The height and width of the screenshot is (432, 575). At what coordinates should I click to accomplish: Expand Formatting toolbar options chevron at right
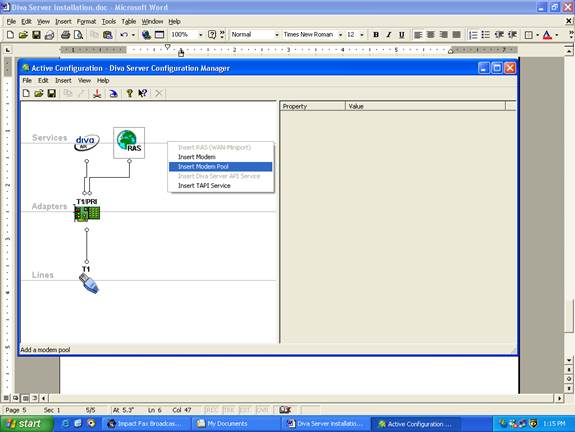pyautogui.click(x=571, y=35)
